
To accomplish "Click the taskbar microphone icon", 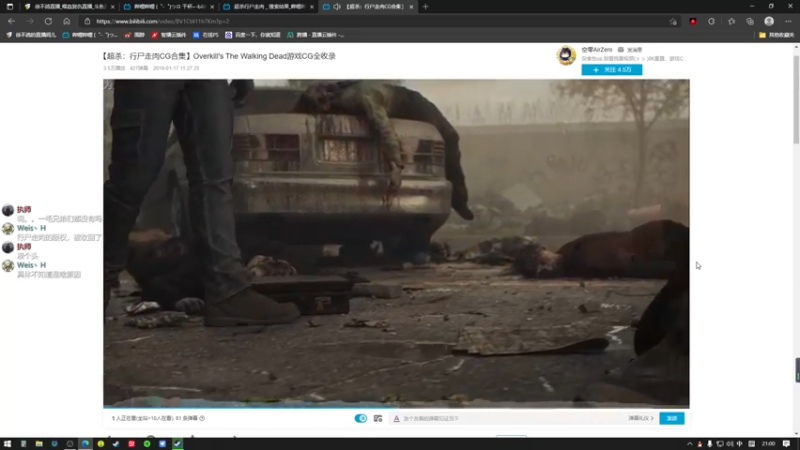I will click(709, 444).
